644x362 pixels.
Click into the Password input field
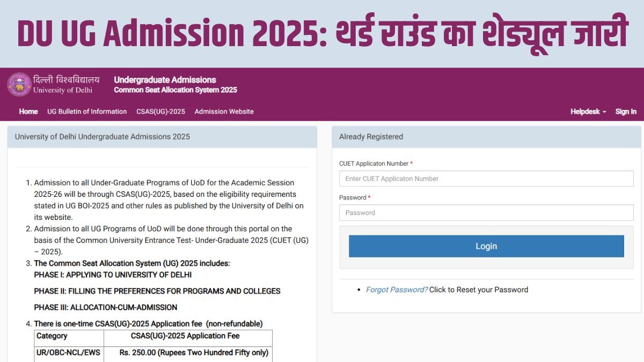click(x=486, y=212)
